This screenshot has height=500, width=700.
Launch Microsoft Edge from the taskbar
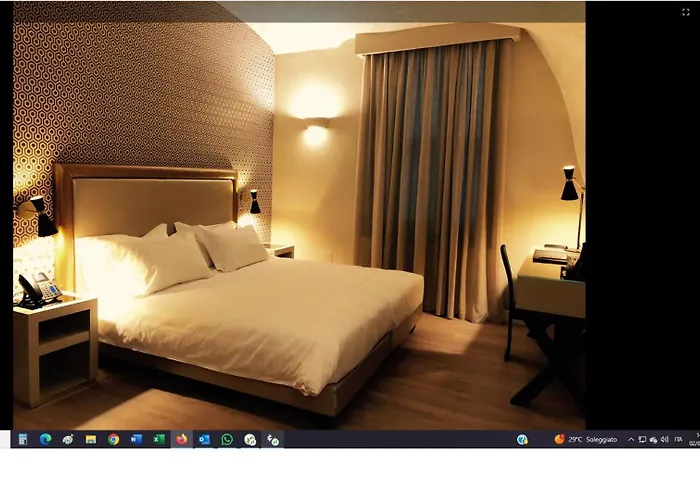click(x=45, y=439)
